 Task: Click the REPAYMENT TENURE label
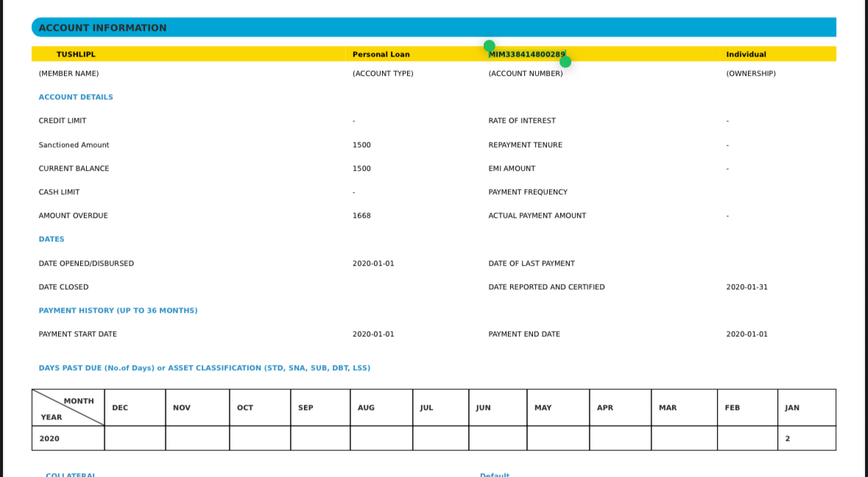(525, 145)
